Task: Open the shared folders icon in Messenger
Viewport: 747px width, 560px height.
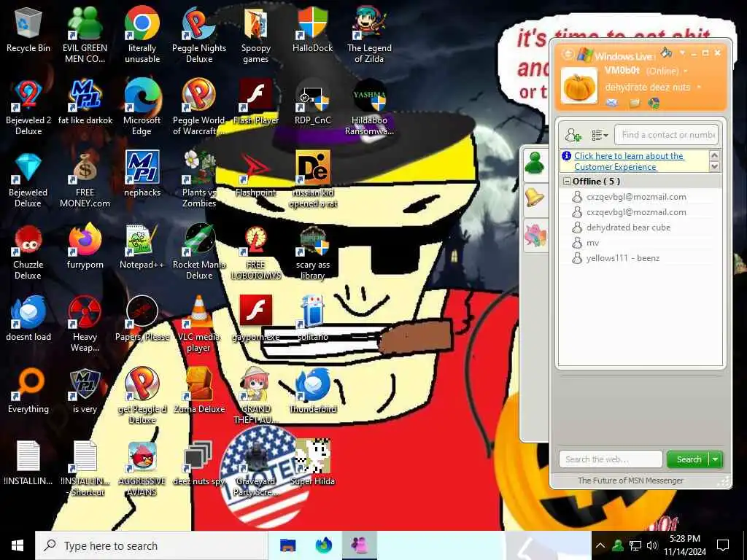Action: 634,102
